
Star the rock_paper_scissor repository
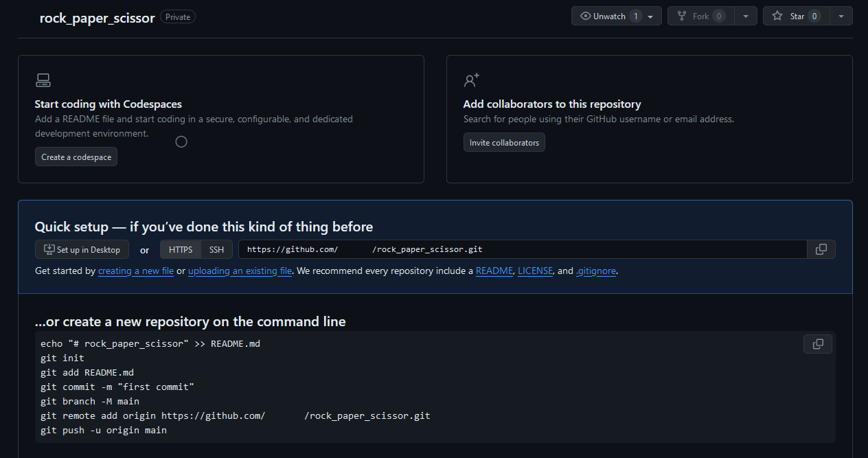pos(796,16)
